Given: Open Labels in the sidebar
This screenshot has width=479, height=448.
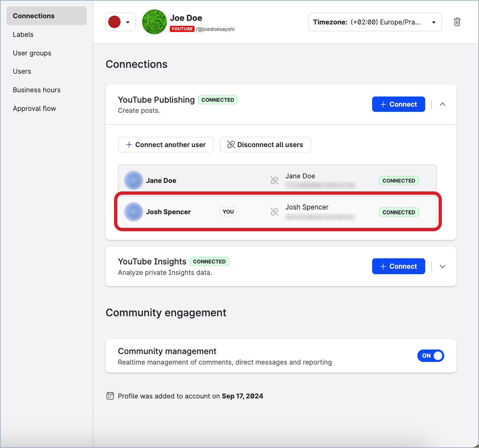Looking at the screenshot, I should point(23,35).
